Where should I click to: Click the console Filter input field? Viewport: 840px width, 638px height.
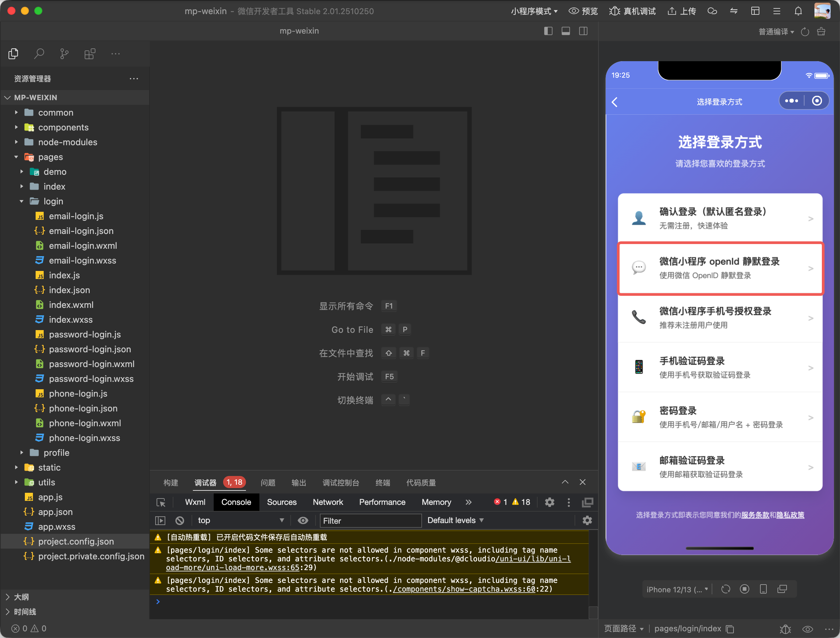coord(370,521)
